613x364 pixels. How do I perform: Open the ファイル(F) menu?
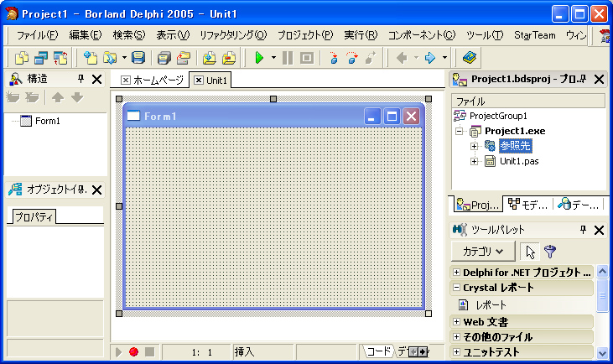[37, 35]
